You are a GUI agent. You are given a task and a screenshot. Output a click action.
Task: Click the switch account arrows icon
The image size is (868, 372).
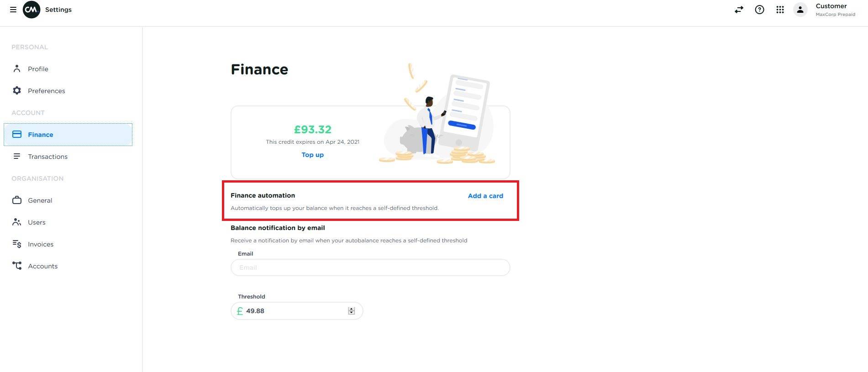[x=739, y=10]
